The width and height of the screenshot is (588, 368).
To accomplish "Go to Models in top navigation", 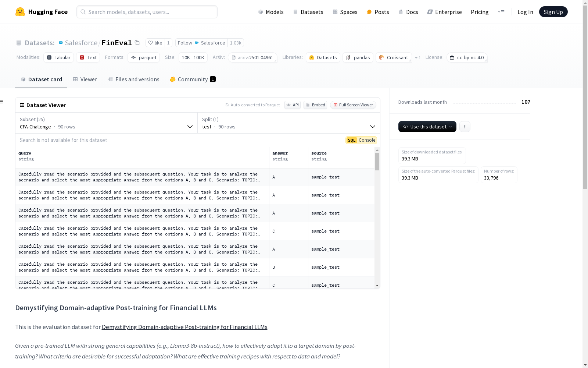I will (271, 12).
